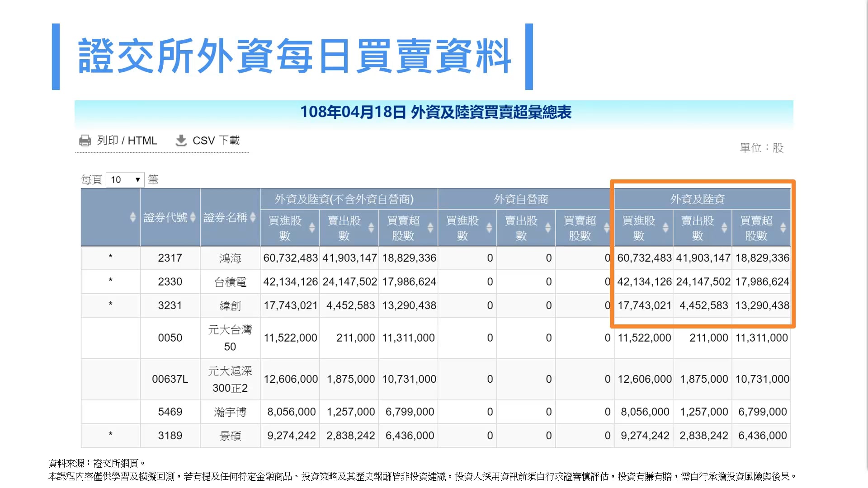Click the CSV download arrow icon
Viewport: 868px width, 488px height.
(181, 141)
